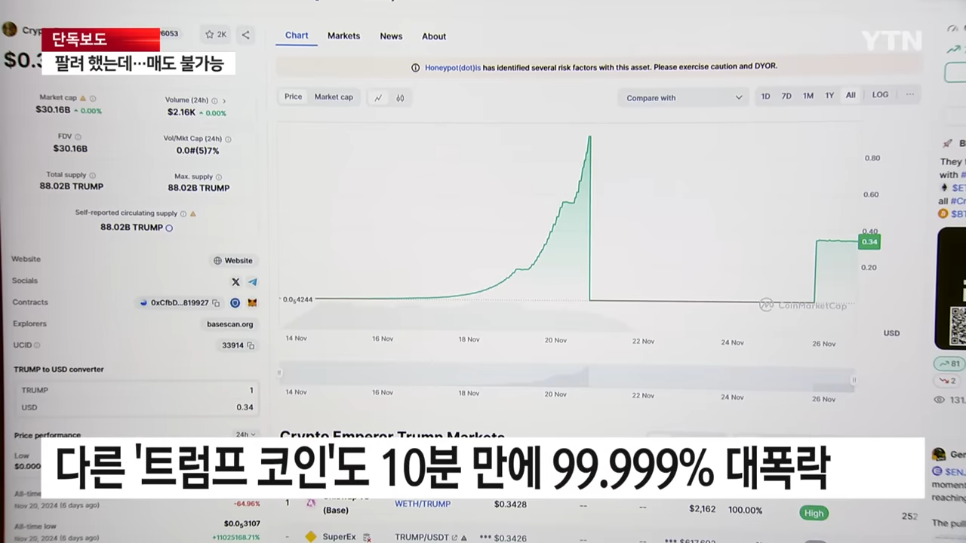Click the MetaMask fox icon in Contracts

point(252,303)
